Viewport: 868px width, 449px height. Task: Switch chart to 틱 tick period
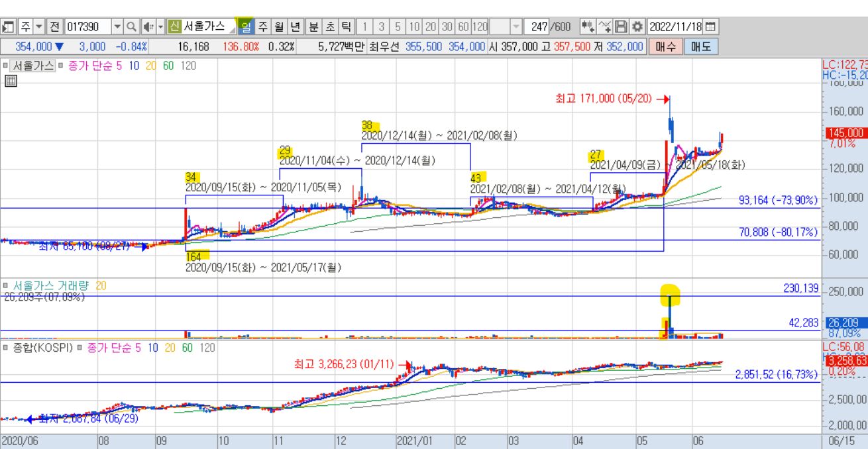coord(346,26)
